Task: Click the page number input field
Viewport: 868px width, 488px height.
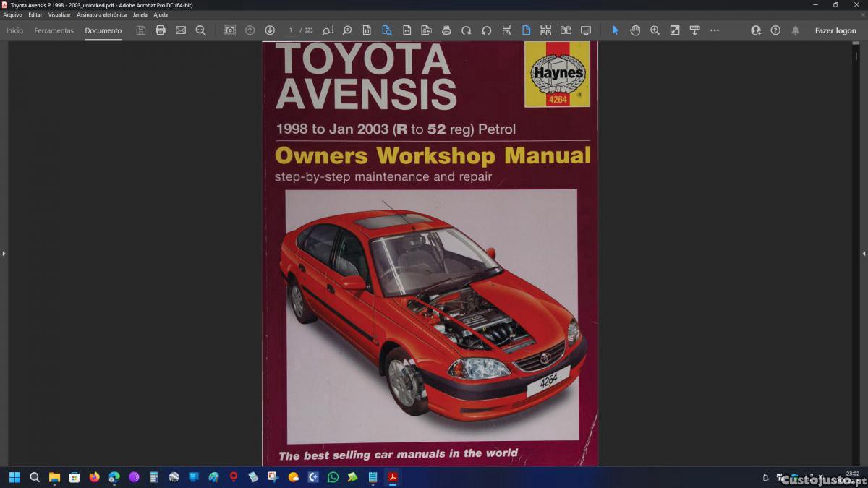Action: click(x=291, y=30)
